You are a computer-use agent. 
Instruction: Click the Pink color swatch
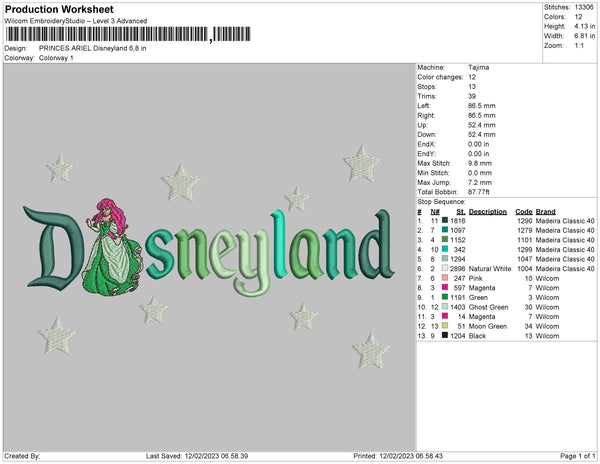(445, 278)
